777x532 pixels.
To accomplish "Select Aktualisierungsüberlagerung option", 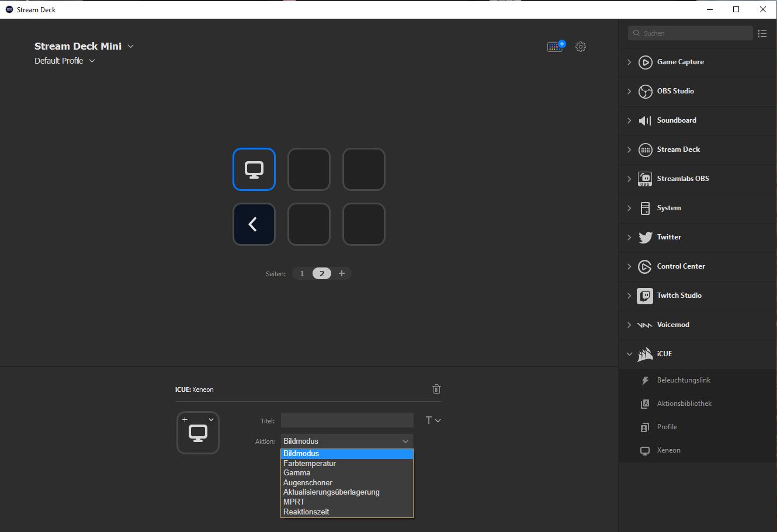I will coord(347,492).
